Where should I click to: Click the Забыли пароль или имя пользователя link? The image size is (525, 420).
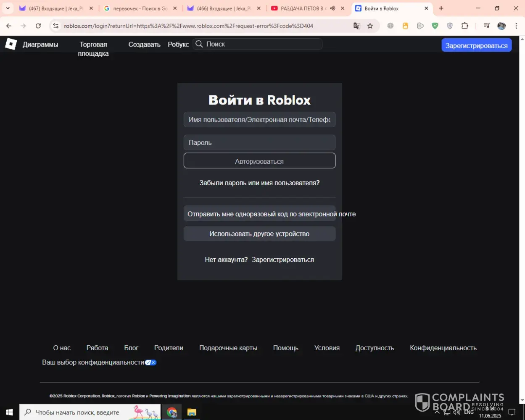point(259,183)
